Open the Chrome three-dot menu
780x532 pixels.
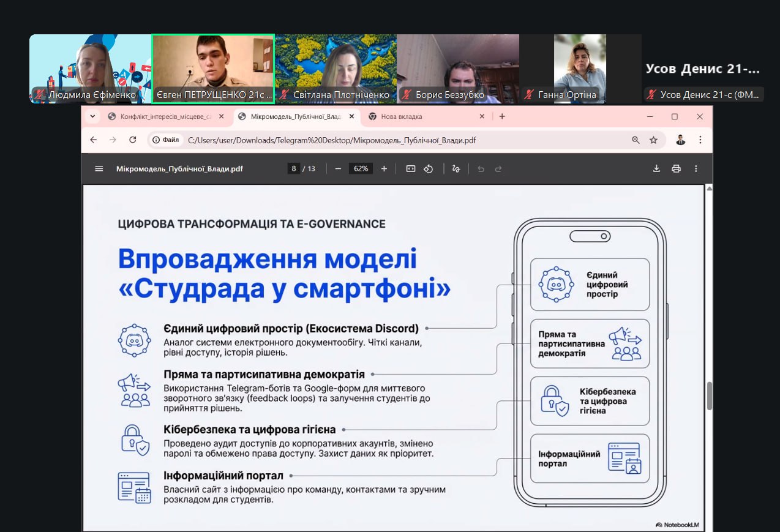(700, 140)
